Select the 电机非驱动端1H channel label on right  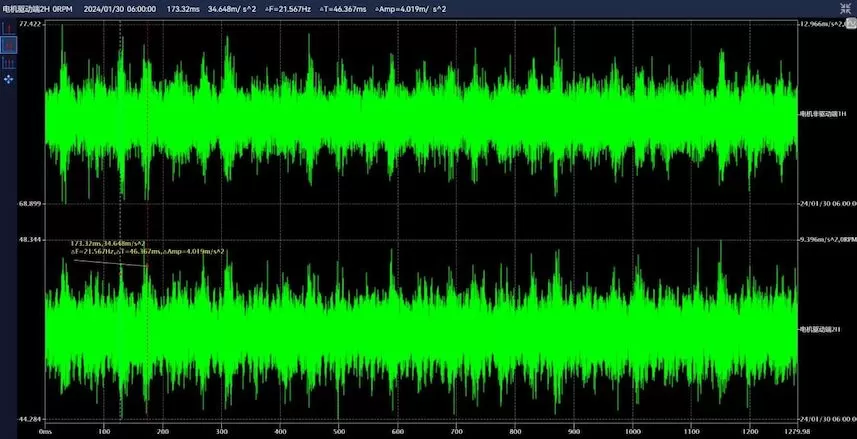coord(825,115)
